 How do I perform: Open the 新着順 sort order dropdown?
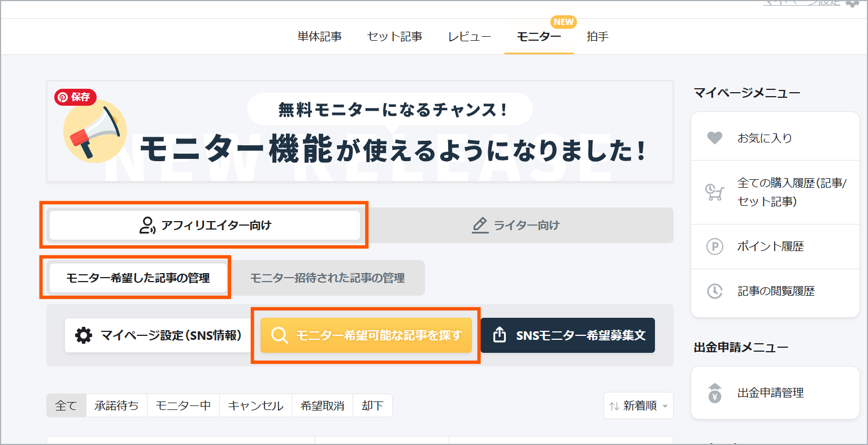click(638, 405)
